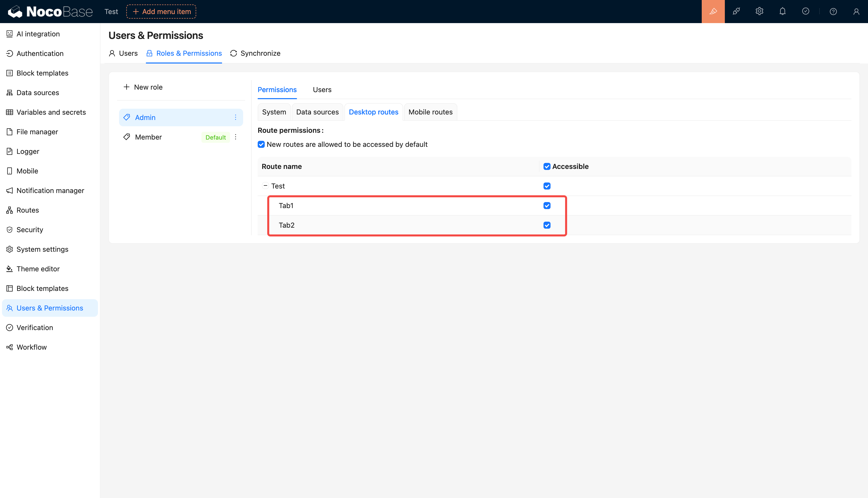Click Add menu item in top bar
The image size is (868, 498).
pos(161,11)
